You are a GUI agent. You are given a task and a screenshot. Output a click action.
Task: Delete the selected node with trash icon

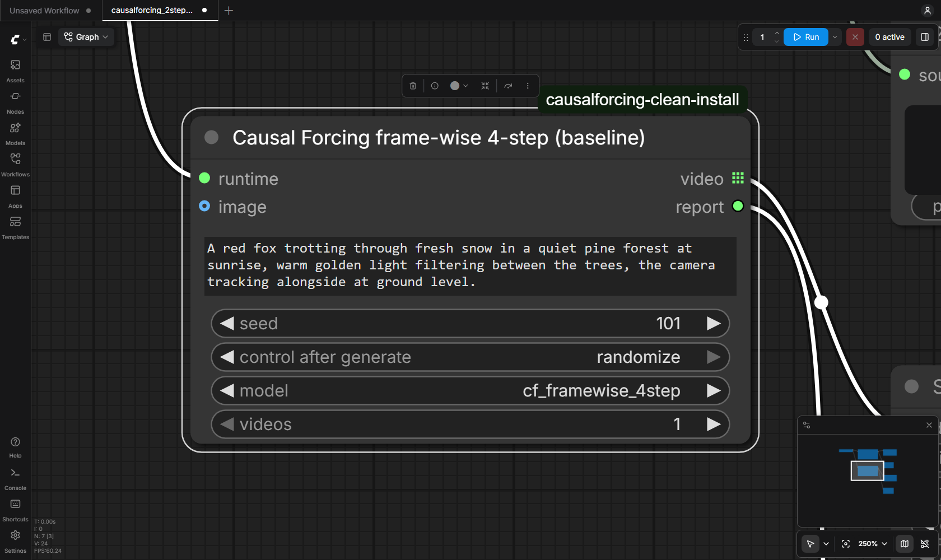click(x=413, y=86)
